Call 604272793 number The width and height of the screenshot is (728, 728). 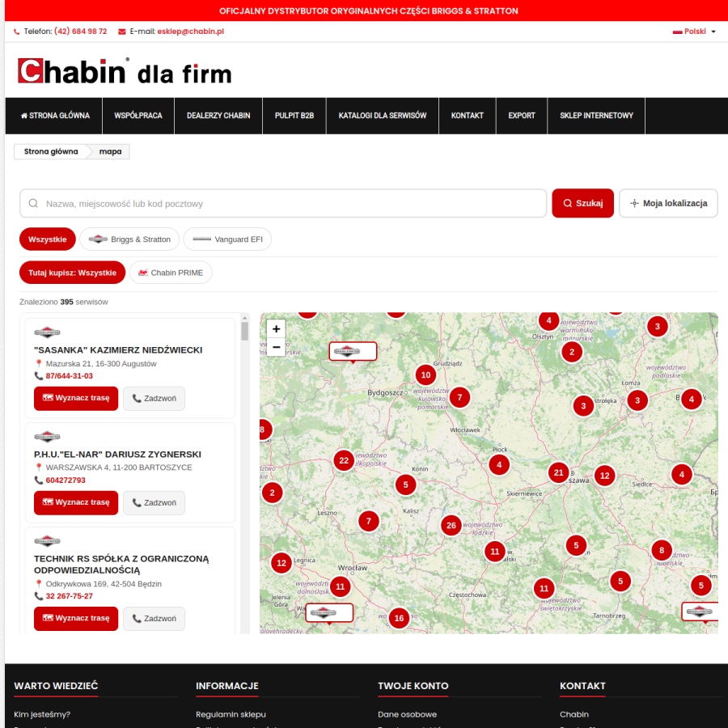[66, 480]
